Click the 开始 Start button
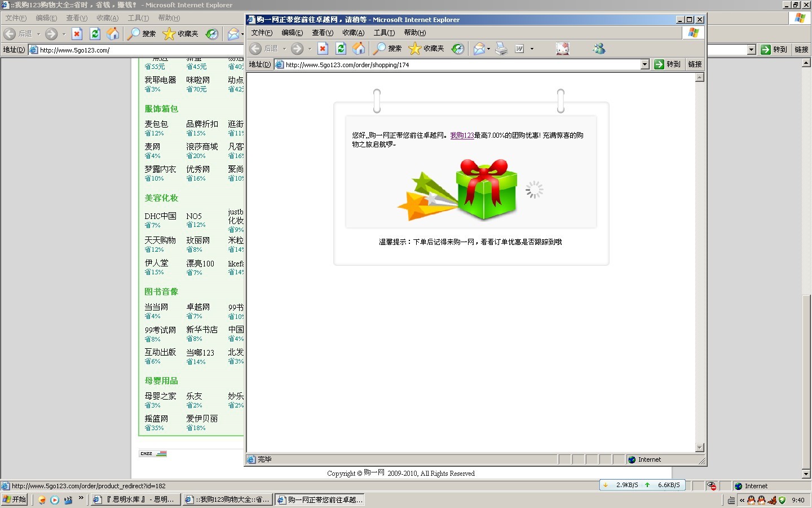Viewport: 812px width, 508px height. (x=14, y=500)
